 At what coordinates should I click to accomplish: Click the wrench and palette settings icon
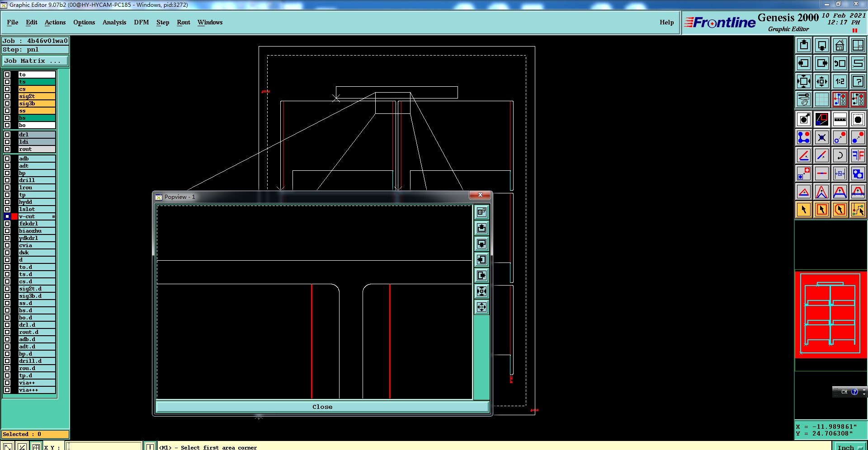click(x=804, y=99)
